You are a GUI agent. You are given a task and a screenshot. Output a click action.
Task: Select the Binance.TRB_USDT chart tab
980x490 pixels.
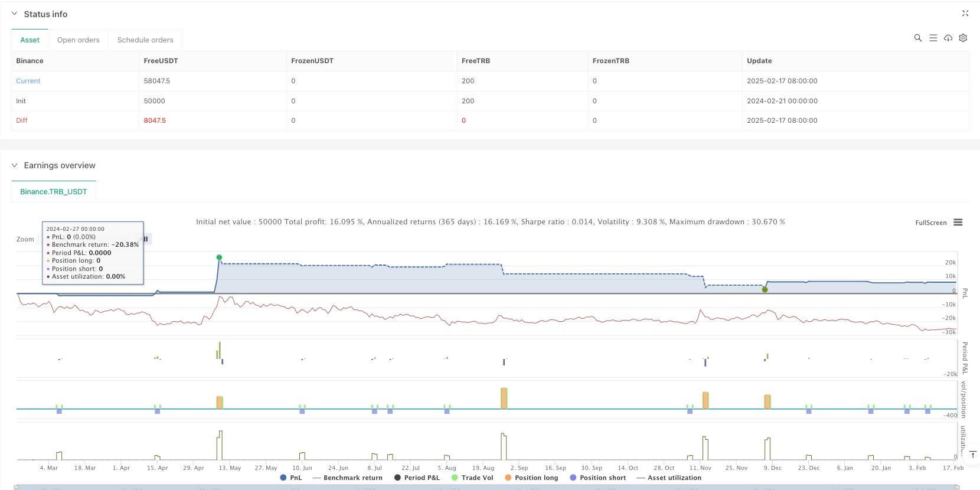(54, 192)
